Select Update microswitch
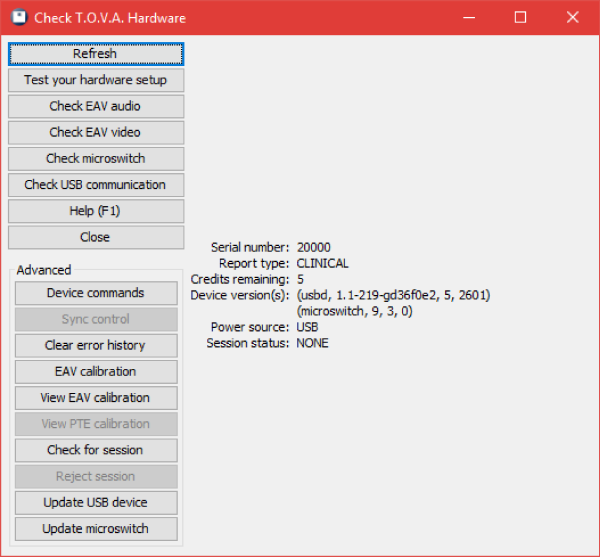 [x=96, y=529]
